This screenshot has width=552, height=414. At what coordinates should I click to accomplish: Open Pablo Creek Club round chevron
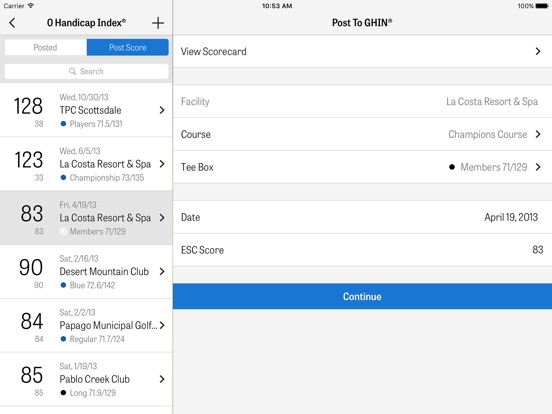162,379
